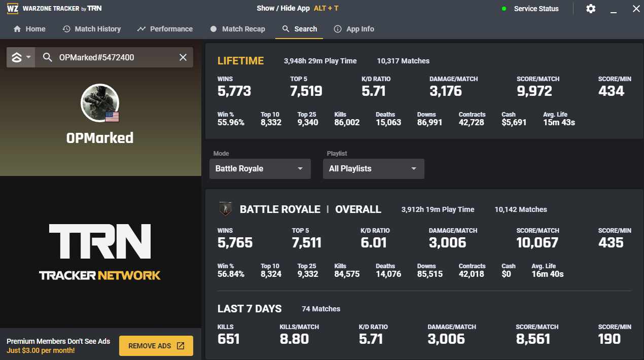This screenshot has height=360, width=644.
Task: Click kills per match value 8.80
Action: click(x=294, y=339)
